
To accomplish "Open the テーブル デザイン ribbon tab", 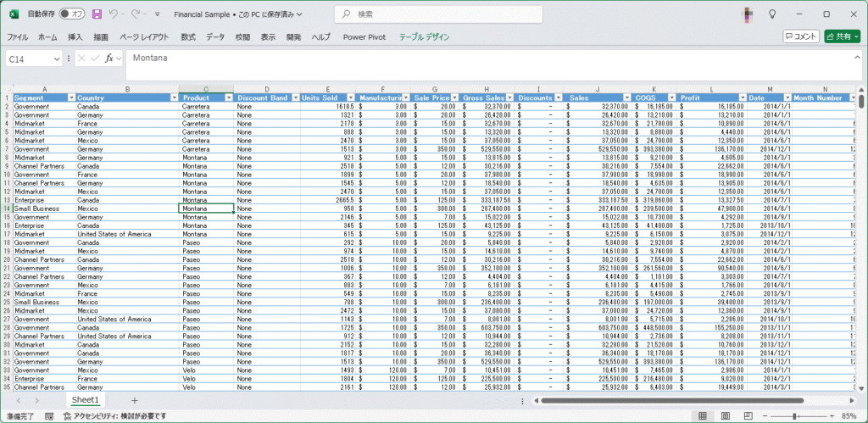I will click(x=425, y=37).
